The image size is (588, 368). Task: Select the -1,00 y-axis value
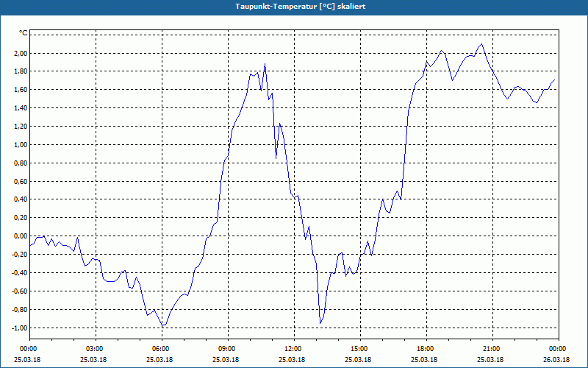pyautogui.click(x=21, y=328)
